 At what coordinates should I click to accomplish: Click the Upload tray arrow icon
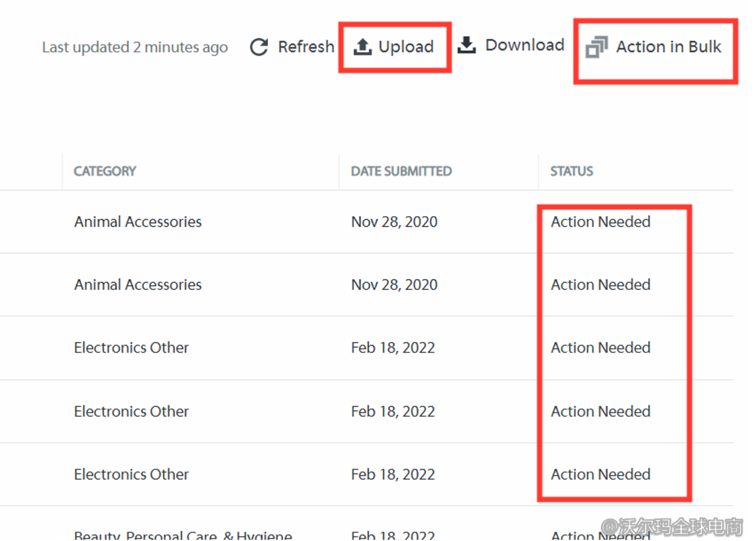click(x=363, y=46)
